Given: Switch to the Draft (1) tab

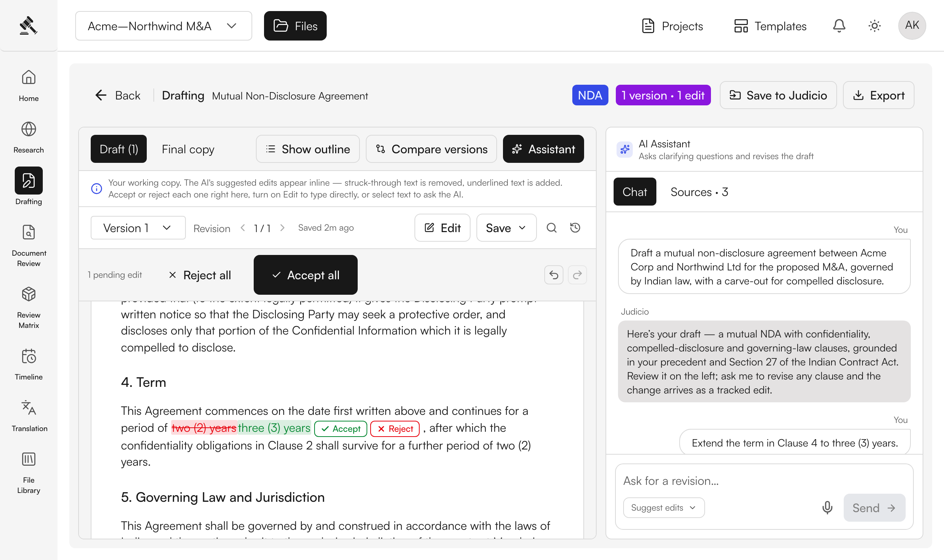Looking at the screenshot, I should tap(119, 149).
